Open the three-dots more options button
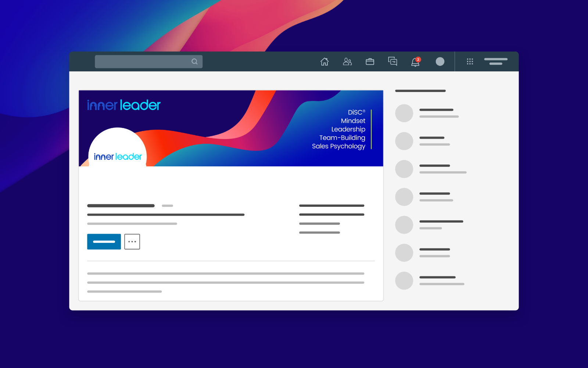 point(132,241)
